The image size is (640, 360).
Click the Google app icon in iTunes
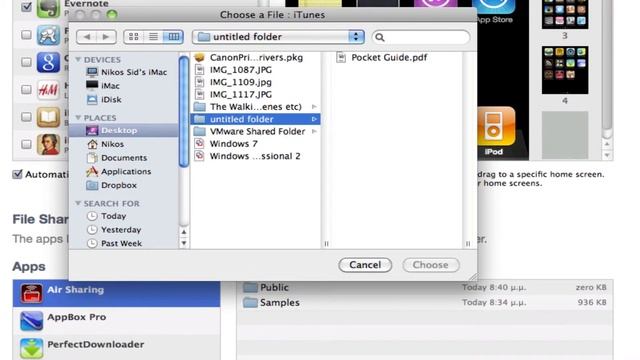tap(48, 62)
